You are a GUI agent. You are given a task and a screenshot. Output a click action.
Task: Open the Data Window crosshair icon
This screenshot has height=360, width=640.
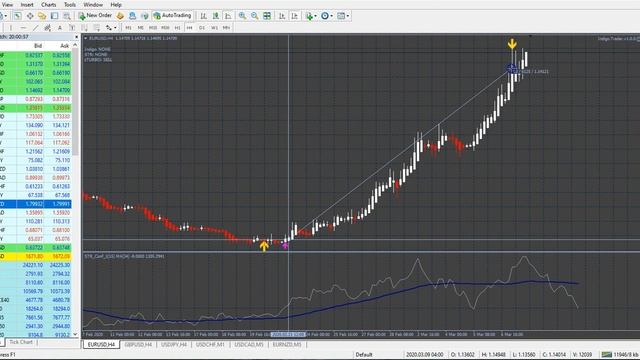[30, 16]
